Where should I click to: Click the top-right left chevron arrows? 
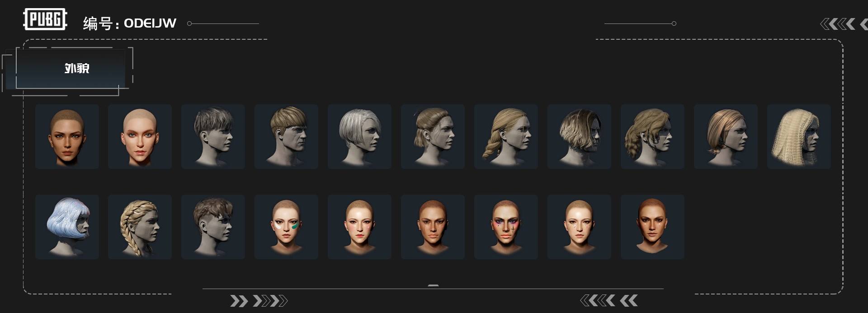click(x=843, y=24)
